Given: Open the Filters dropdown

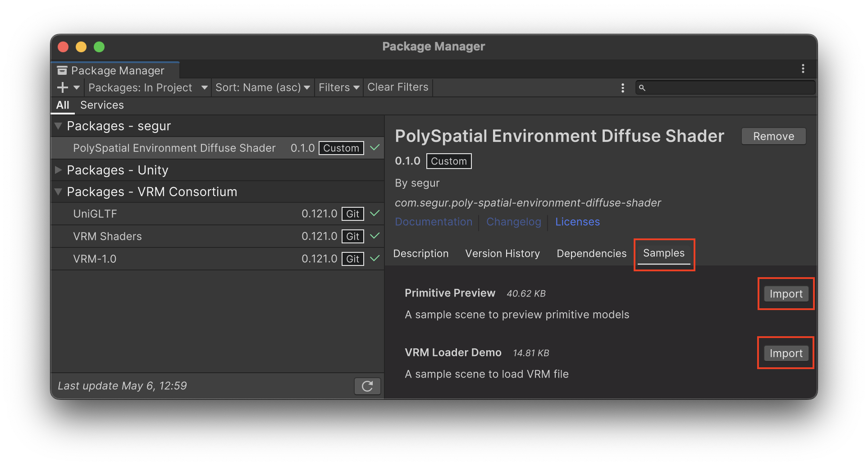Looking at the screenshot, I should point(338,87).
